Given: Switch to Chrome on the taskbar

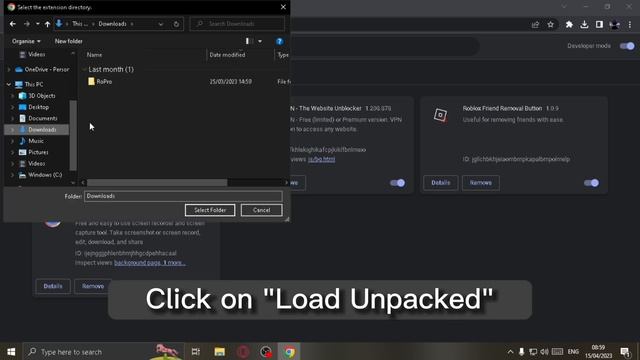Looking at the screenshot, I should click(289, 351).
